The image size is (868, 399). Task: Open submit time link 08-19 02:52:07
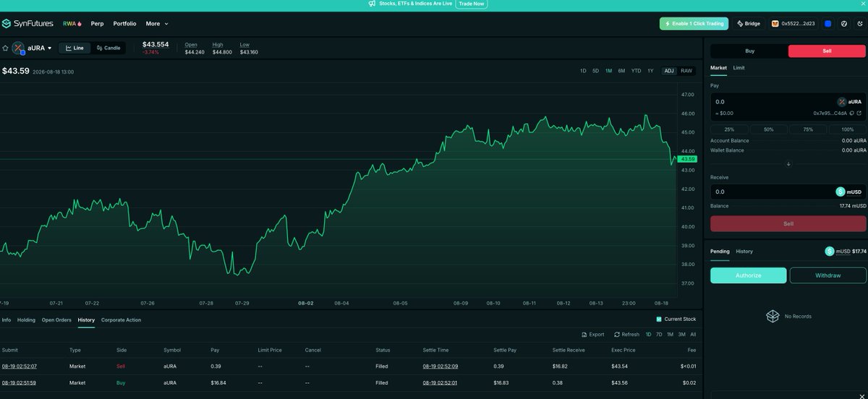[19, 366]
